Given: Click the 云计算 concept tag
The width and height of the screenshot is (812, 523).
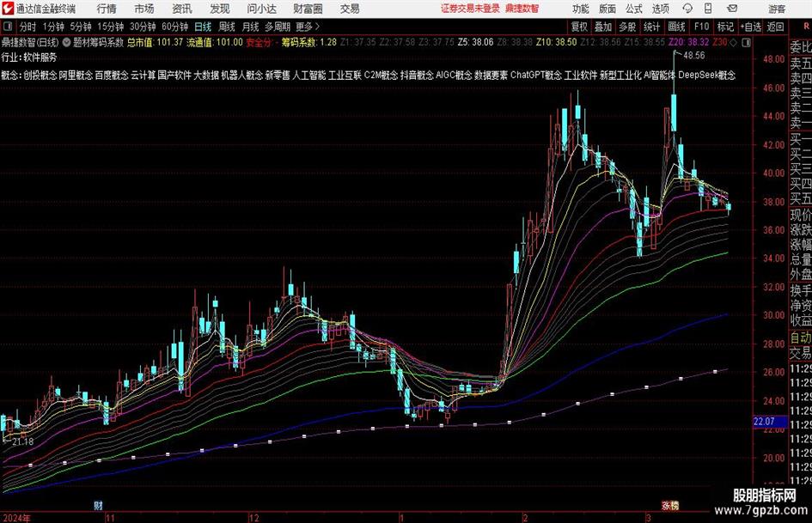Looking at the screenshot, I should [x=143, y=75].
